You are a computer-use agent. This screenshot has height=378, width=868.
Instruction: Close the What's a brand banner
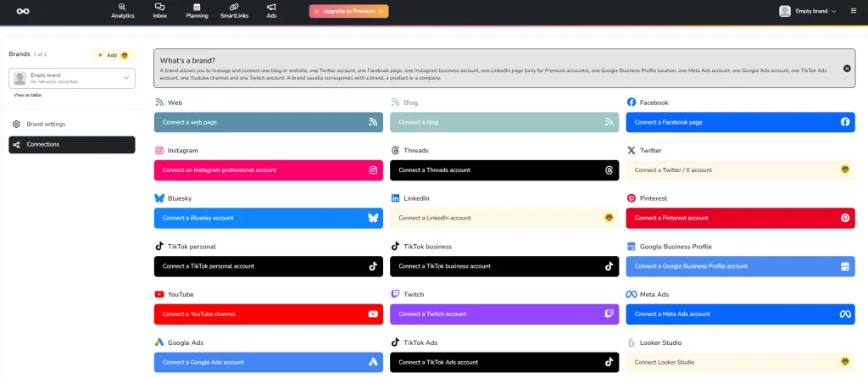[847, 68]
